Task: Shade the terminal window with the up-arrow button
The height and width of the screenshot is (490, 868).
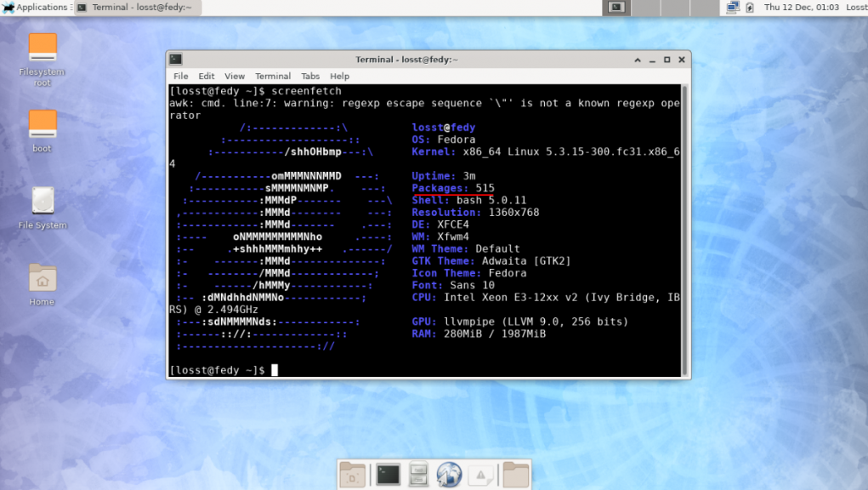Action: pyautogui.click(x=638, y=60)
